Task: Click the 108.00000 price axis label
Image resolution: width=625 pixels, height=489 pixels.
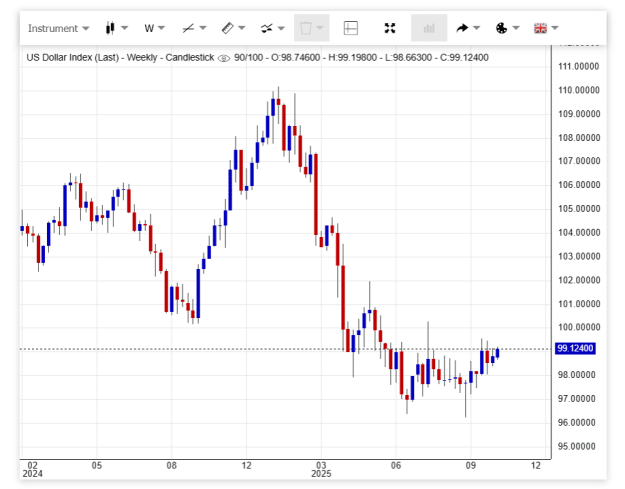Action: pos(579,138)
